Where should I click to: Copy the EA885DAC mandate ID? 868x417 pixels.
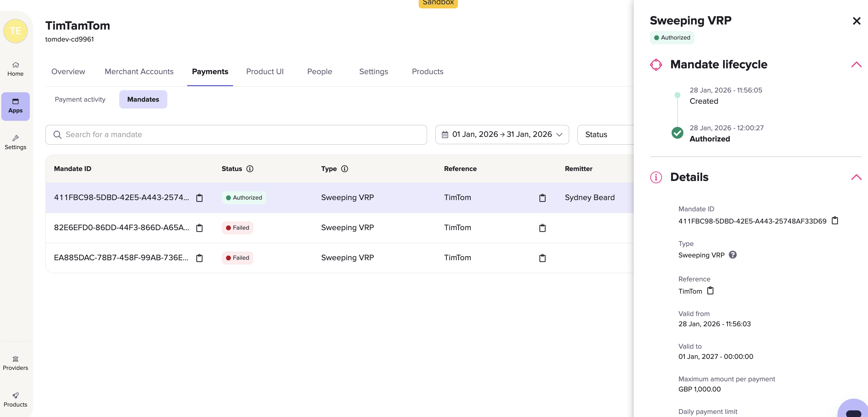[199, 258]
